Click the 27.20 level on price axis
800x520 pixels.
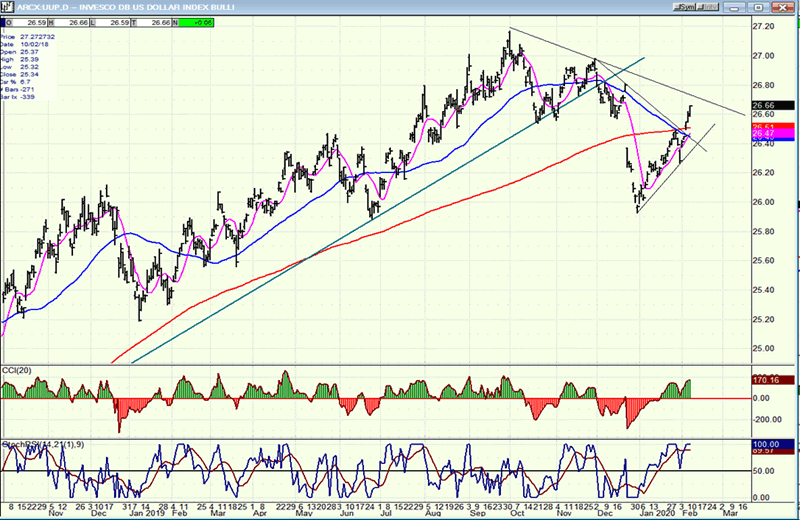click(x=764, y=26)
